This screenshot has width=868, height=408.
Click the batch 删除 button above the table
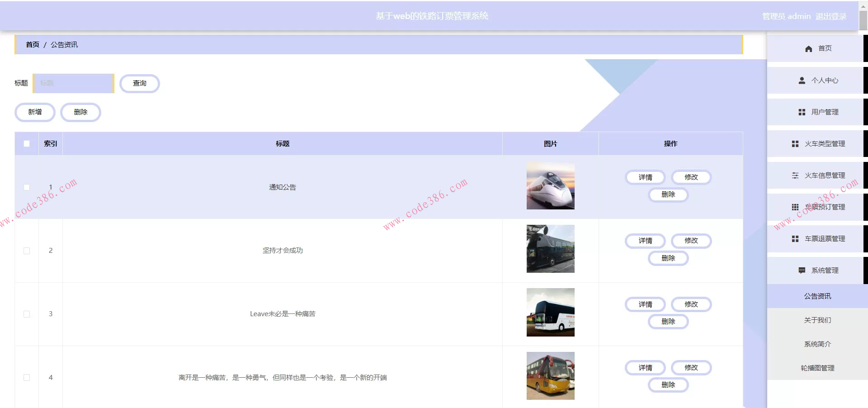coord(80,112)
